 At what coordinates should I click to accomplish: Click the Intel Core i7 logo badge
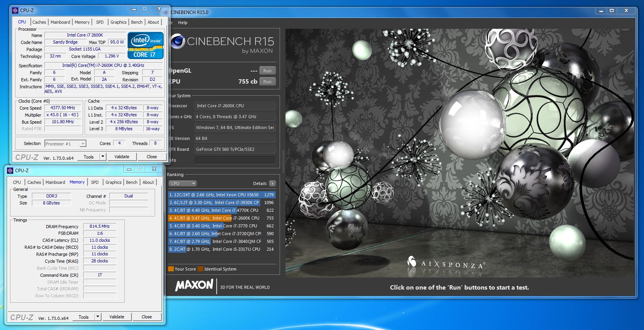(145, 45)
